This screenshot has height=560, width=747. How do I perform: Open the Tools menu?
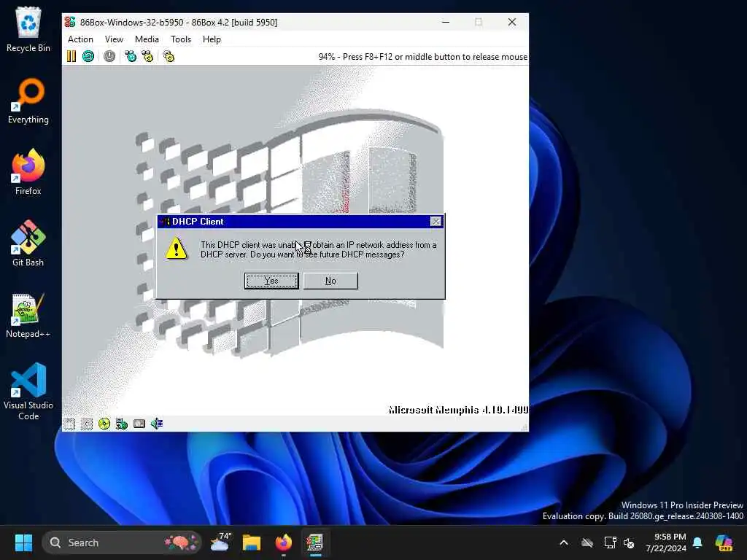click(181, 39)
